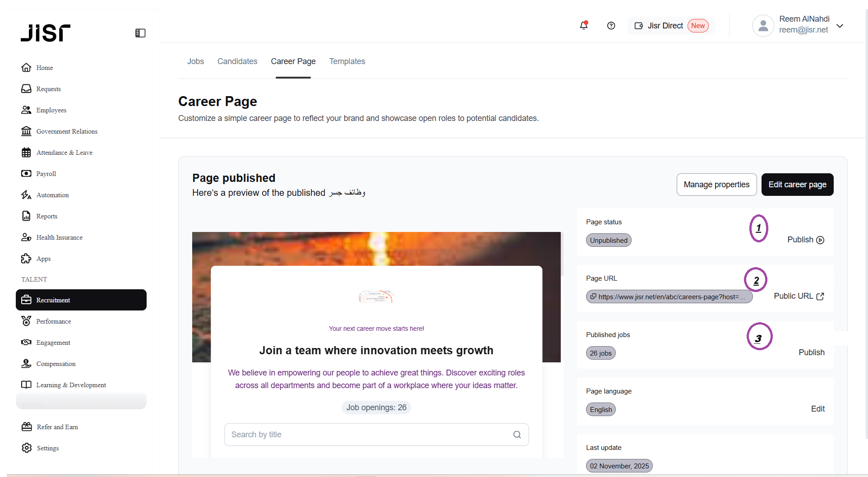Viewport: 868px width, 477px height.
Task: Open the notifications bell
Action: [x=583, y=26]
